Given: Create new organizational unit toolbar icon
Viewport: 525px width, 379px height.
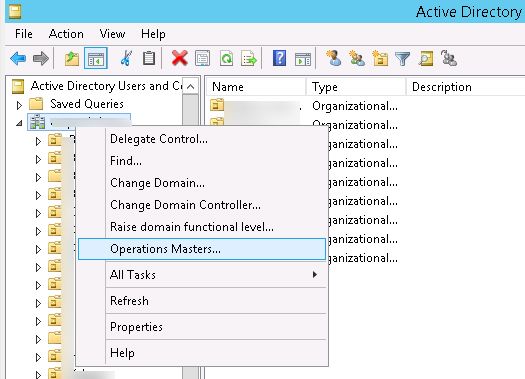Looking at the screenshot, I should point(380,58).
